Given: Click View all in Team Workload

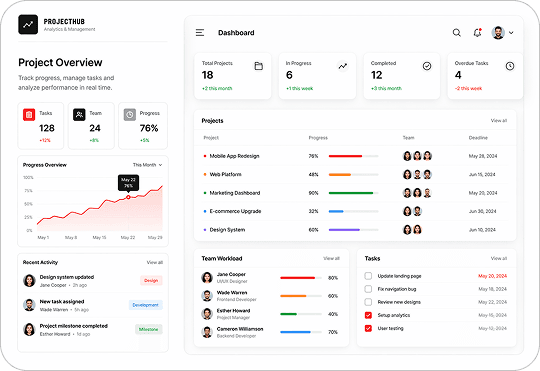Looking at the screenshot, I should [331, 258].
